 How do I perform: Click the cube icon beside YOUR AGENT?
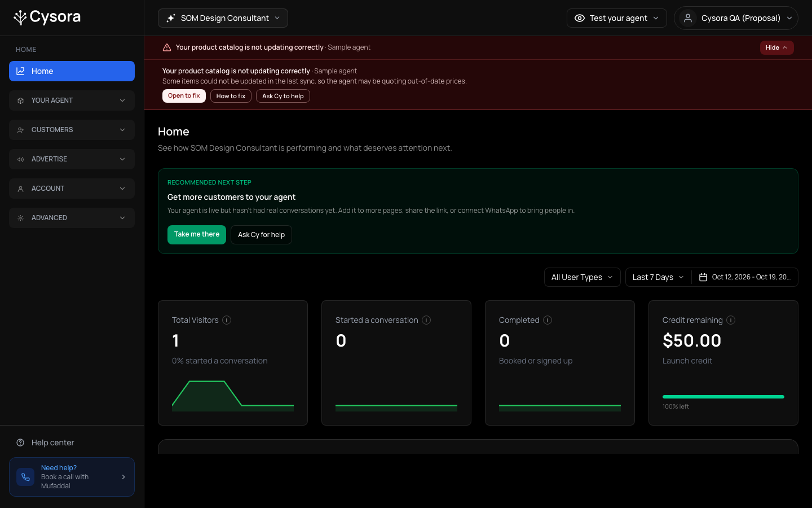pos(20,100)
